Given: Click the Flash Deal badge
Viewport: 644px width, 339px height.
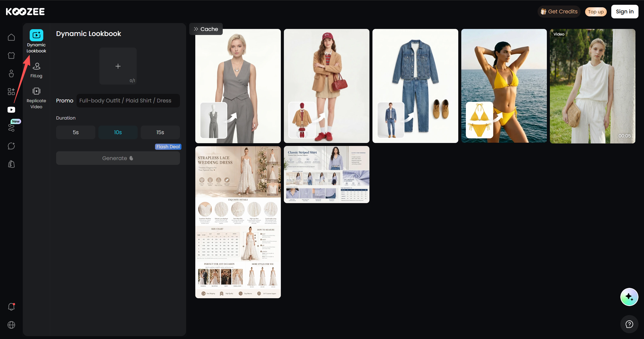Looking at the screenshot, I should [x=168, y=147].
